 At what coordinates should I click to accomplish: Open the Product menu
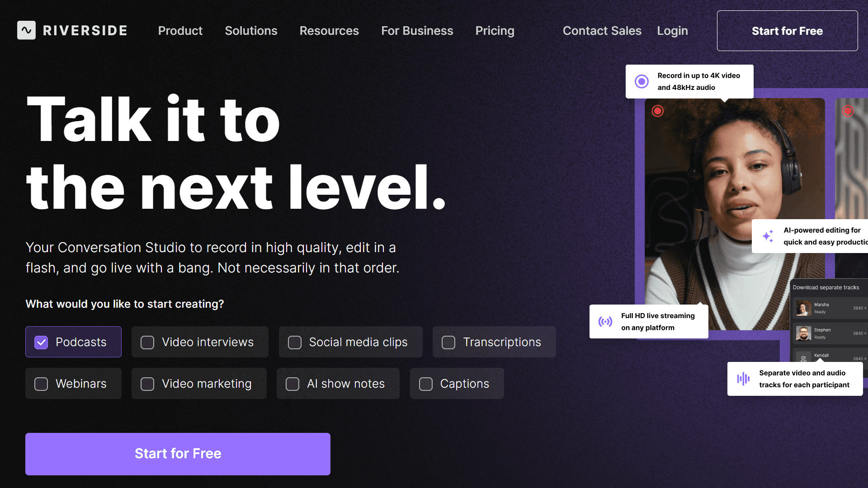point(180,31)
